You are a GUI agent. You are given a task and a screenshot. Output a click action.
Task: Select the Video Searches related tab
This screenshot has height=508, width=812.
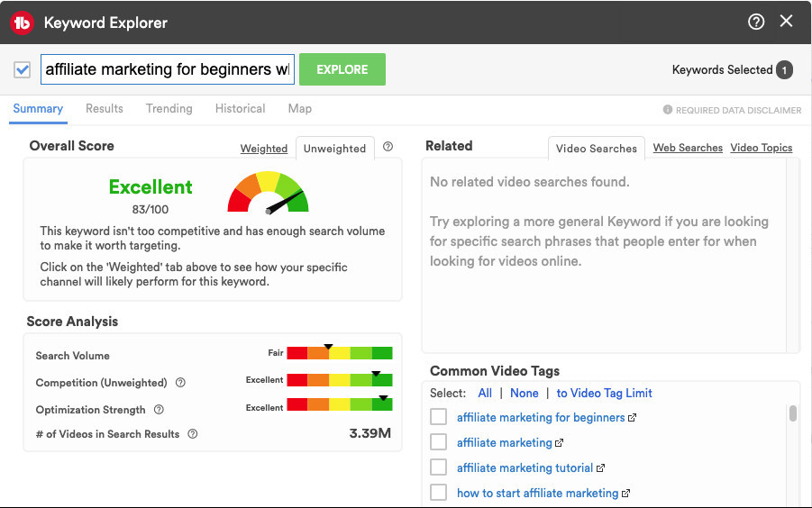597,149
